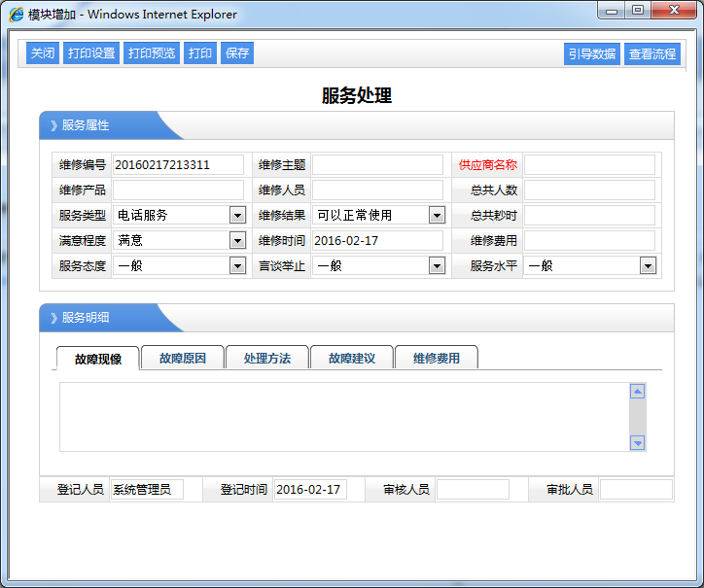Viewport: 704px width, 588px height.
Task: Open 查看流程 workflow view
Action: coord(651,54)
